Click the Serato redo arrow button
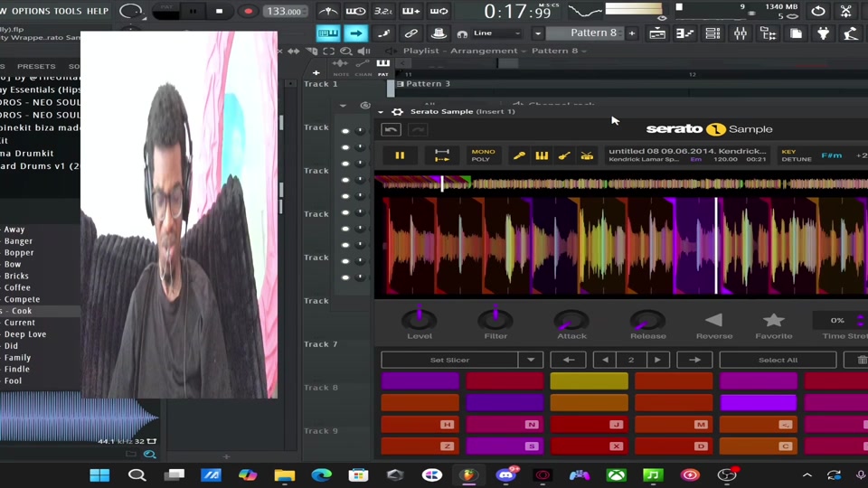This screenshot has height=488, width=868. (x=418, y=129)
